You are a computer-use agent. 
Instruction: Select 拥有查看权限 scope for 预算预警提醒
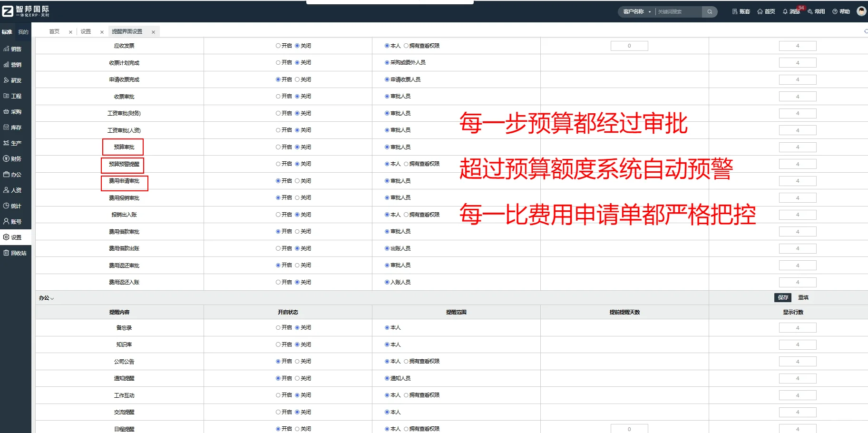click(406, 164)
